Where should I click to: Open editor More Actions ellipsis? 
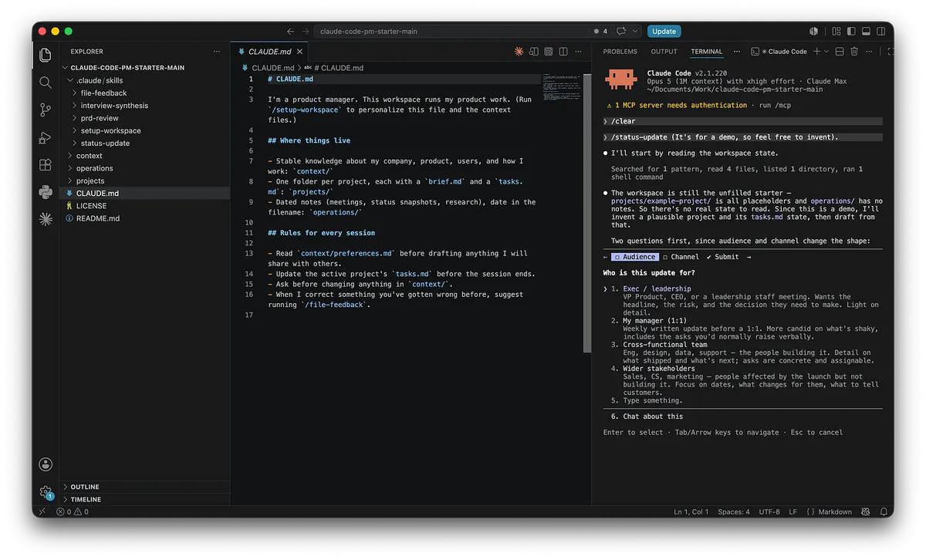point(579,52)
